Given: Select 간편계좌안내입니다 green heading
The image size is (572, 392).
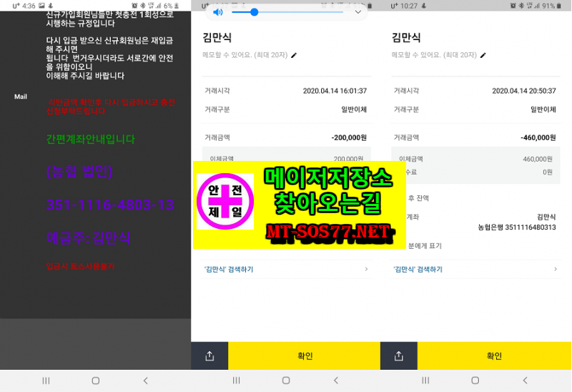Looking at the screenshot, I should pyautogui.click(x=91, y=139).
